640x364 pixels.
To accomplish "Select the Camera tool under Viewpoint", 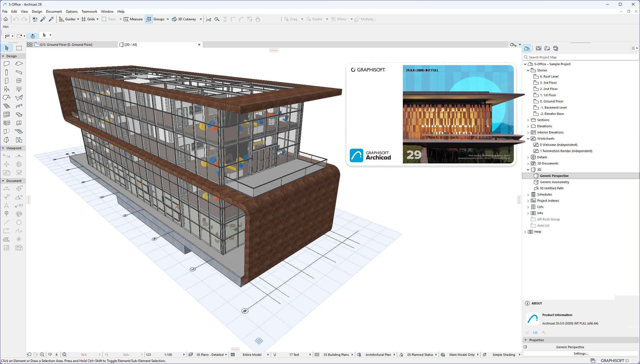I will (19, 172).
